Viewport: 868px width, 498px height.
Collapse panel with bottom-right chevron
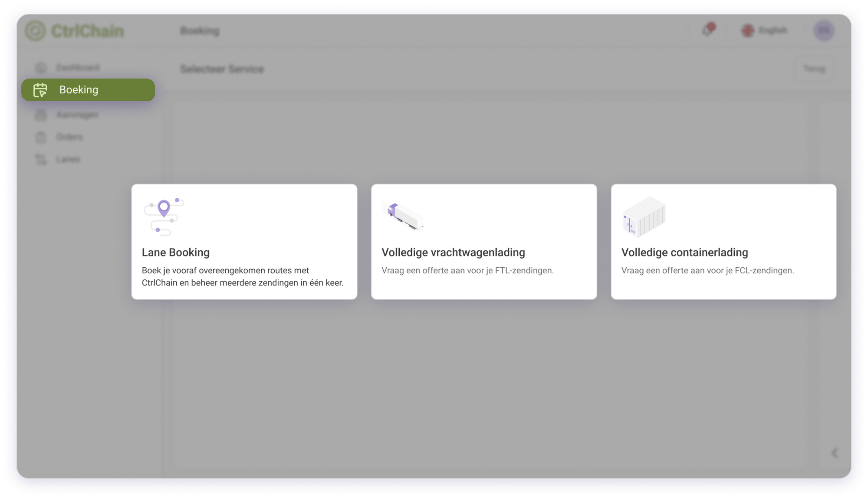[x=834, y=453]
